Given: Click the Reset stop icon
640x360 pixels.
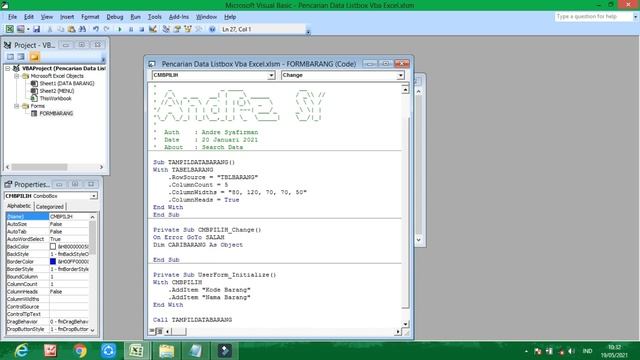Looking at the screenshot, I should coord(141,29).
